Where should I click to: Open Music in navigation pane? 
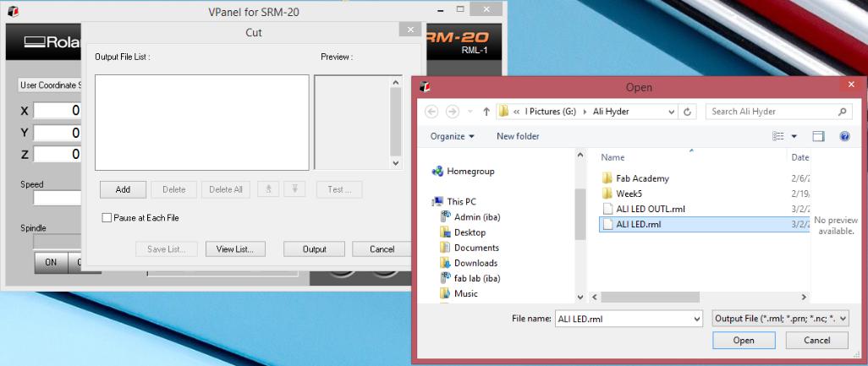(459, 293)
